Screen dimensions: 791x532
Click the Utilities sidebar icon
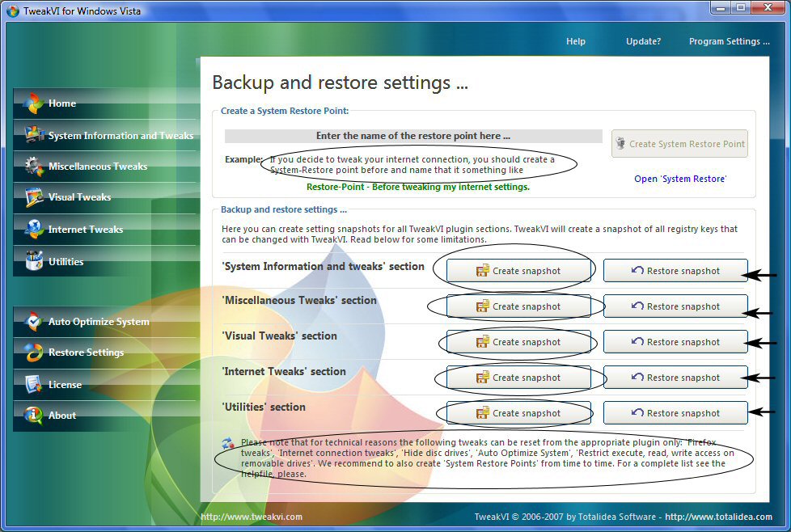pyautogui.click(x=34, y=260)
